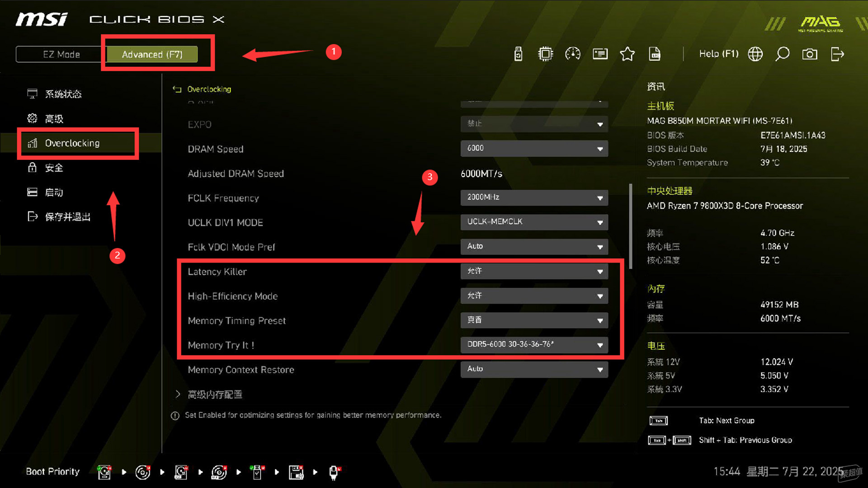
Task: Open the FCLK Frequency 2000MHz dropdown
Action: coord(534,197)
